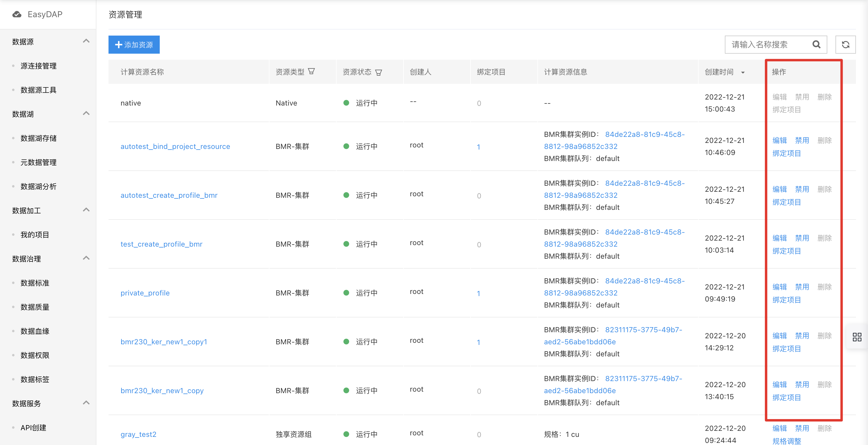Click the 独享资源组 type cell
The width and height of the screenshot is (868, 445).
coord(294,434)
